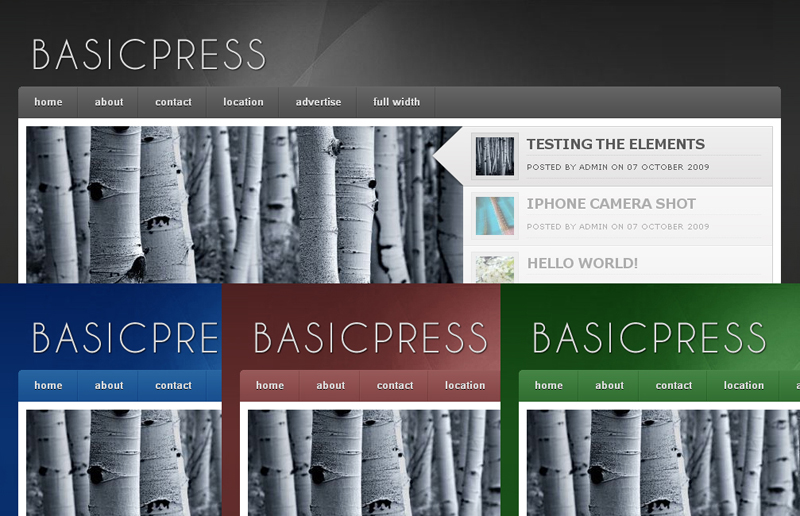Click the birch forest image in the green theme

click(663, 463)
